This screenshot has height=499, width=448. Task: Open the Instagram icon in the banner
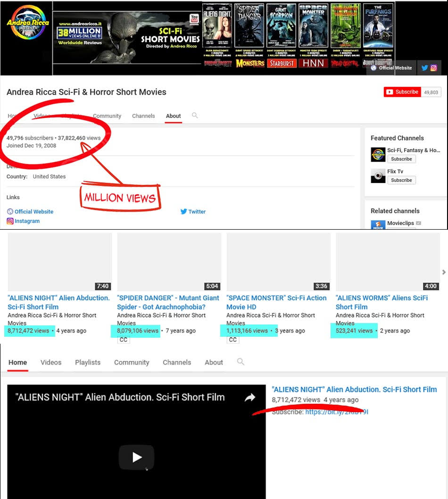[433, 68]
